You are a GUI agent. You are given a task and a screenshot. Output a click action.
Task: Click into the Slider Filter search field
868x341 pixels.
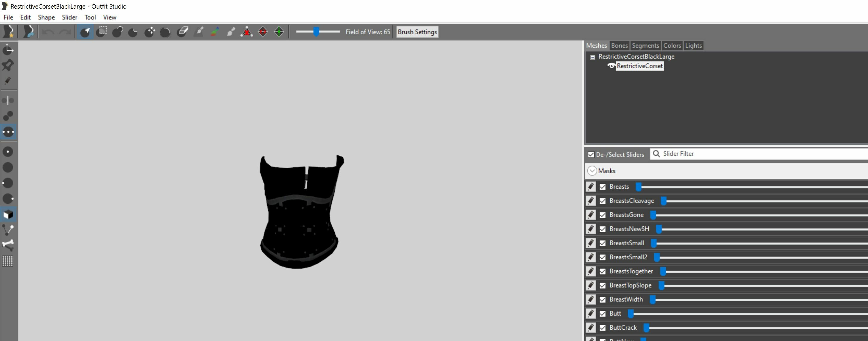point(759,154)
